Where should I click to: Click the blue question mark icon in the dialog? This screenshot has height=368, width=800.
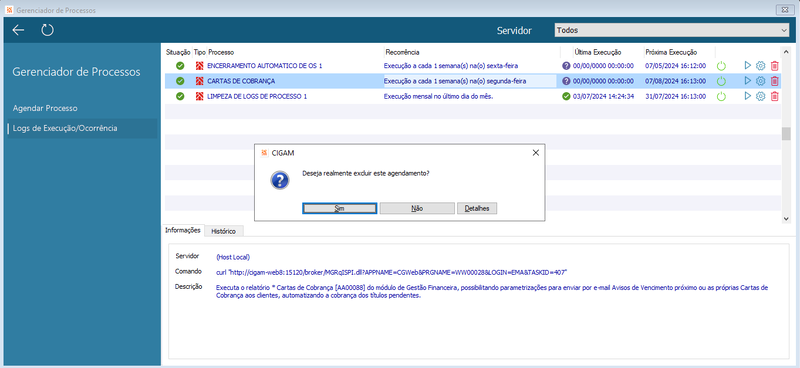pyautogui.click(x=280, y=180)
